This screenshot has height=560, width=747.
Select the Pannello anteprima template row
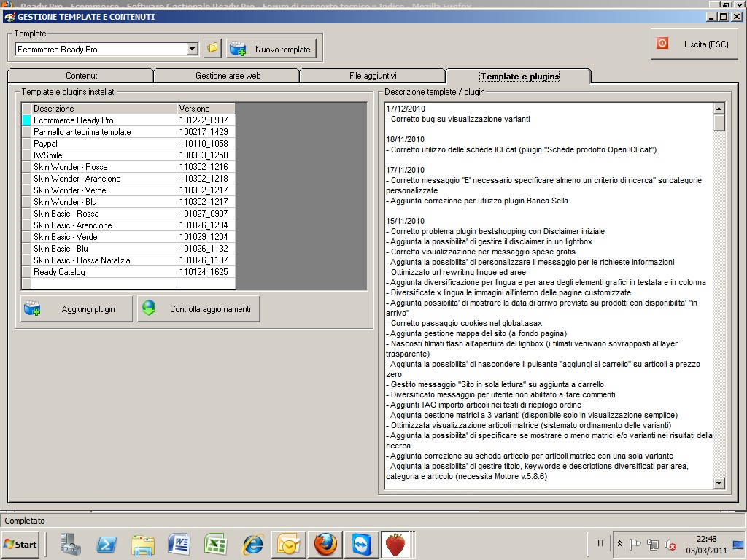pos(128,132)
